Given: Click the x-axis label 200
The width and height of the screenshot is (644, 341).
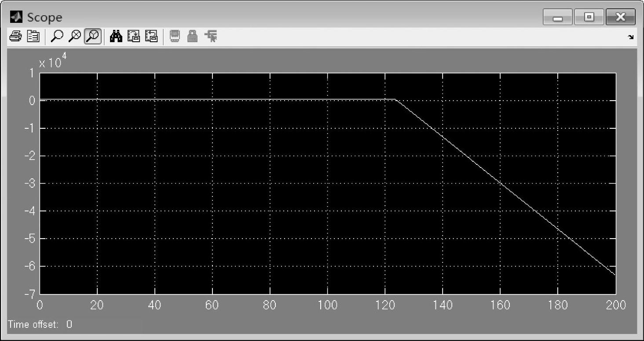Looking at the screenshot, I should (615, 305).
